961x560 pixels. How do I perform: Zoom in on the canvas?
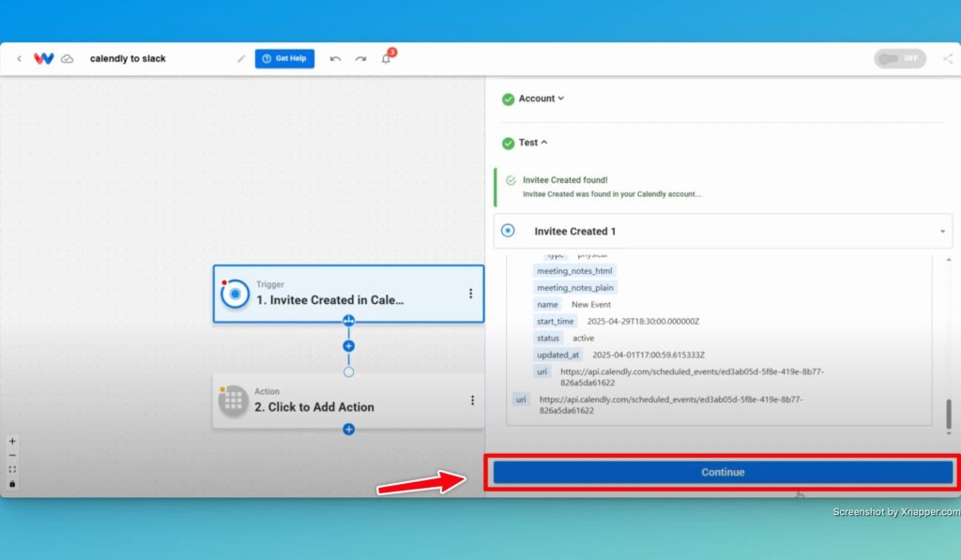pyautogui.click(x=12, y=441)
